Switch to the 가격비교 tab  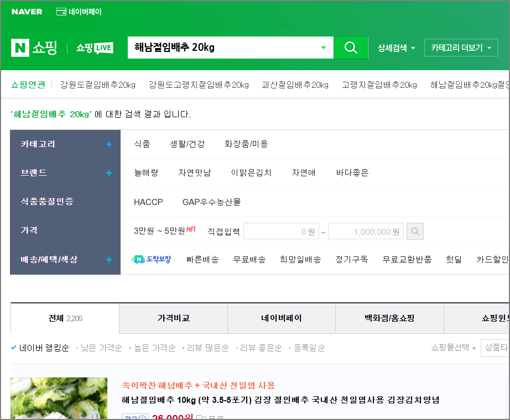click(172, 318)
